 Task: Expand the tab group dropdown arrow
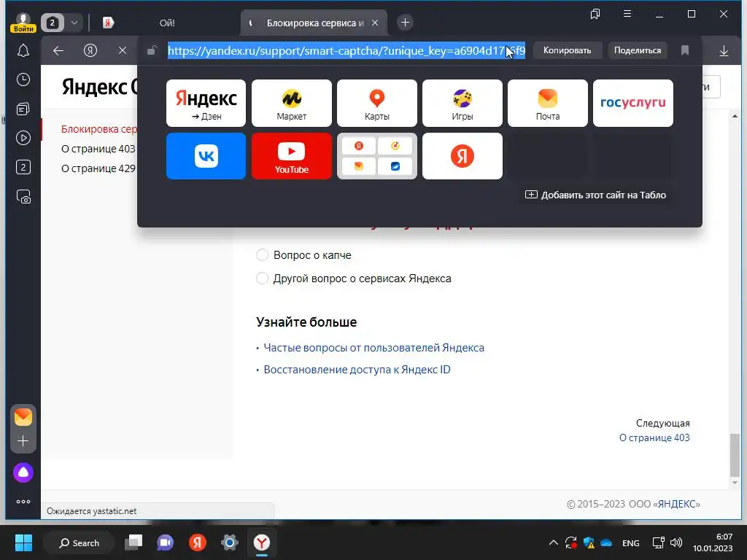pyautogui.click(x=74, y=23)
